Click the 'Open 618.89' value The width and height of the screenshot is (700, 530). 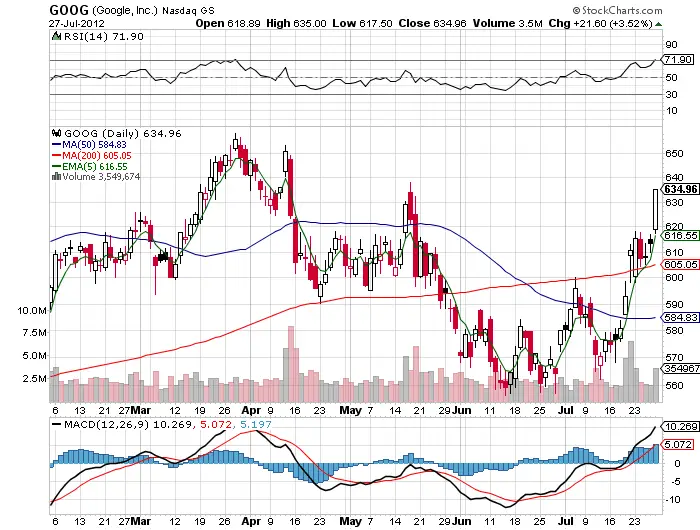(x=228, y=23)
